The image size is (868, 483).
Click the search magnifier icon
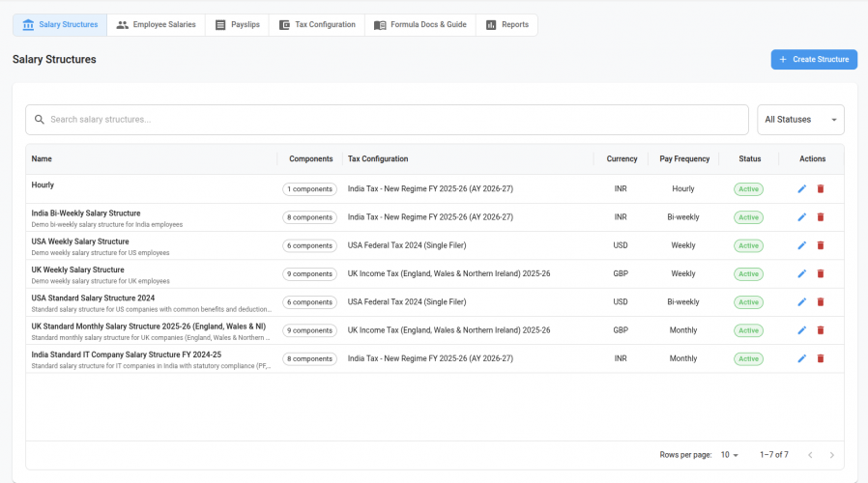40,120
